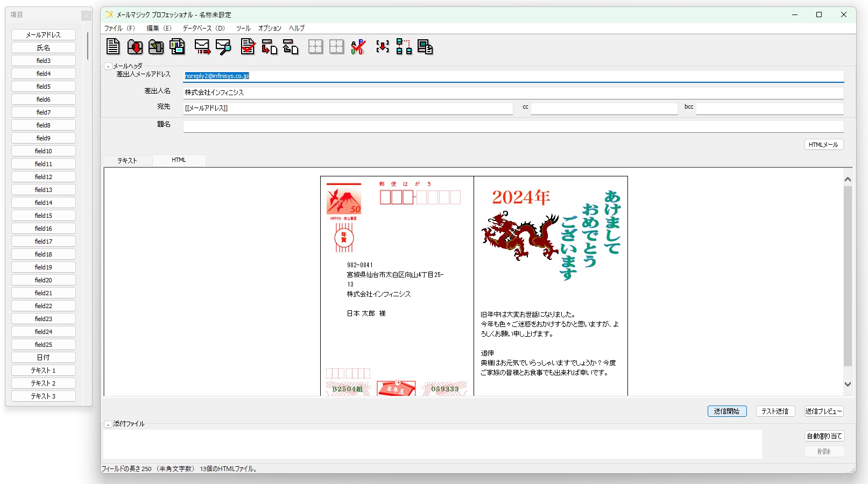
Task: Click the 題名 subject input field
Action: pyautogui.click(x=513, y=126)
